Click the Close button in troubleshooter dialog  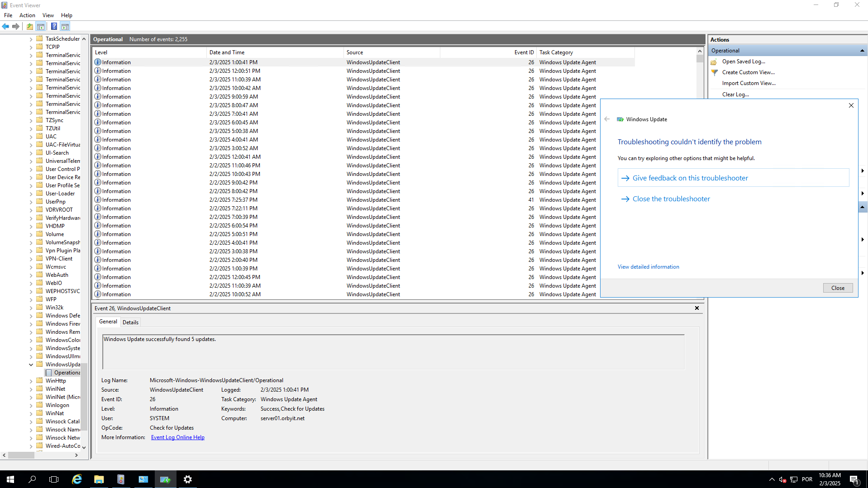(x=838, y=288)
